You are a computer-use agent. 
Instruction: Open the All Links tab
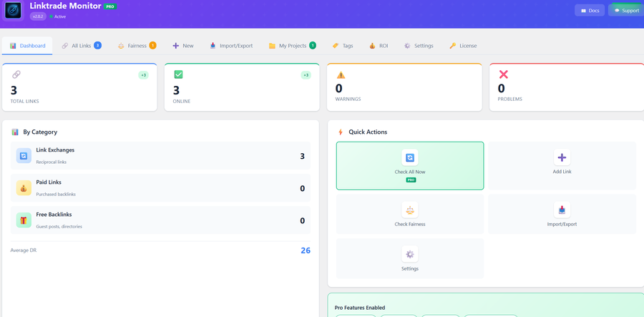[82, 46]
